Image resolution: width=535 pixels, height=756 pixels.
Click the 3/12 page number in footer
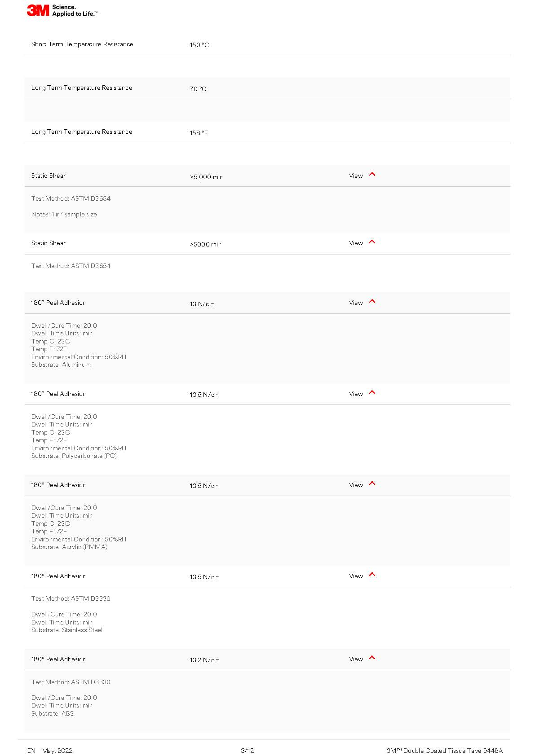coord(248,751)
